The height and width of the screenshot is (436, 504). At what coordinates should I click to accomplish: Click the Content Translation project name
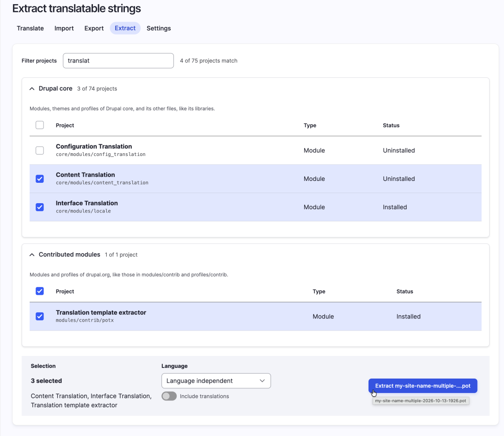(85, 174)
